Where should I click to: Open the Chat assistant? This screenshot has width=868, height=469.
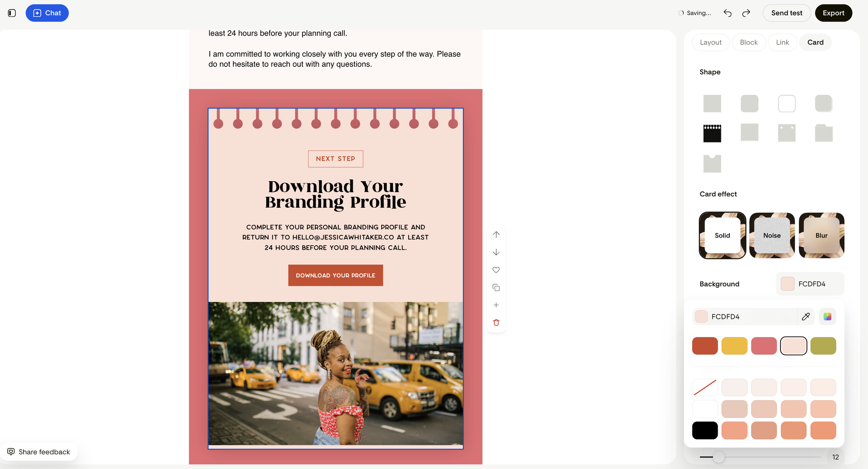coord(47,13)
